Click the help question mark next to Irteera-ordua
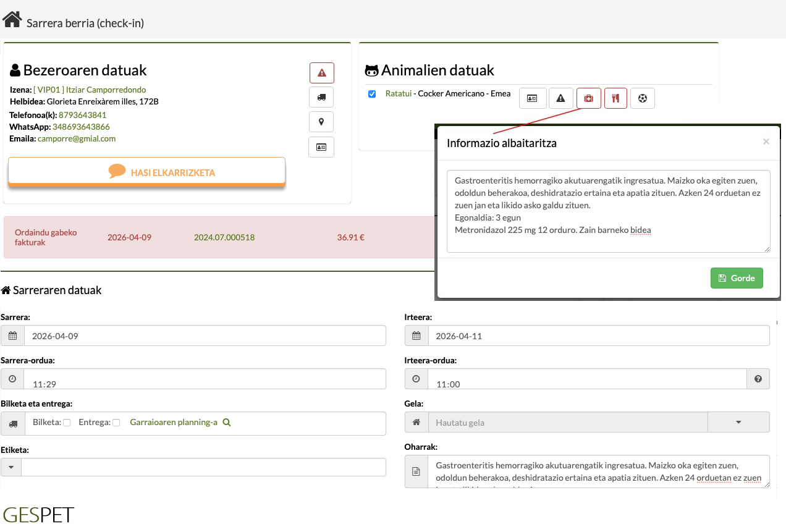The height and width of the screenshot is (532, 786). pos(758,379)
